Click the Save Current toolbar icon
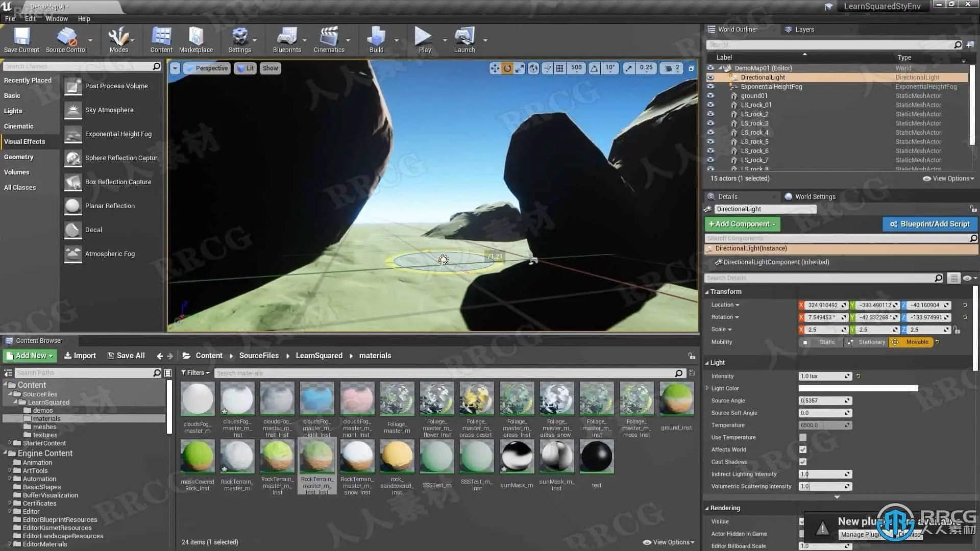Image resolution: width=980 pixels, height=551 pixels. pos(21,40)
